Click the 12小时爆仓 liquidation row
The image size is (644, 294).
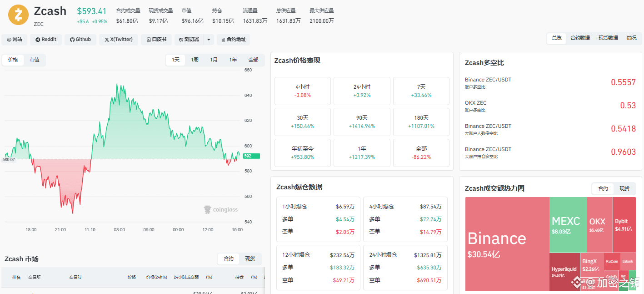(318, 255)
